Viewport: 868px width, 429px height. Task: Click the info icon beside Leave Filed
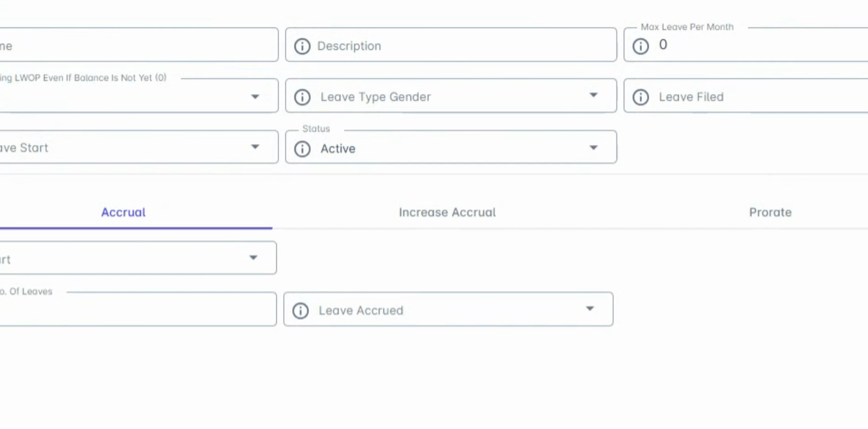pyautogui.click(x=640, y=97)
